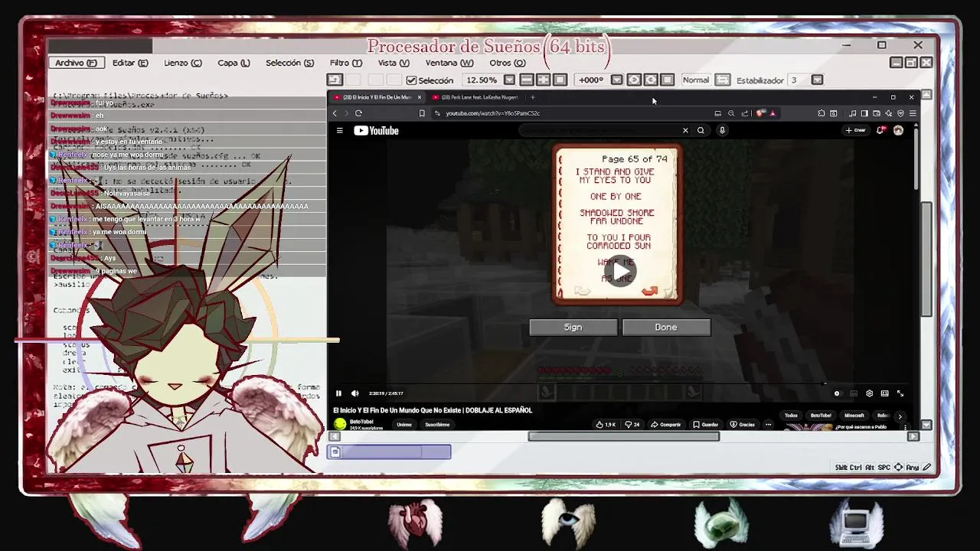Click the Guardar button
The image size is (980, 551).
tap(706, 425)
